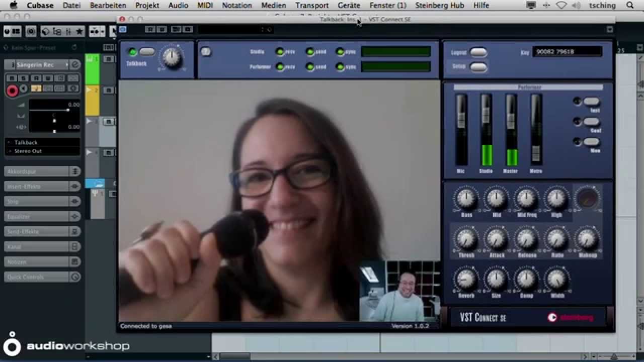Click the star icon in Cubase toolbar
This screenshot has width=644, height=362.
click(x=79, y=32)
